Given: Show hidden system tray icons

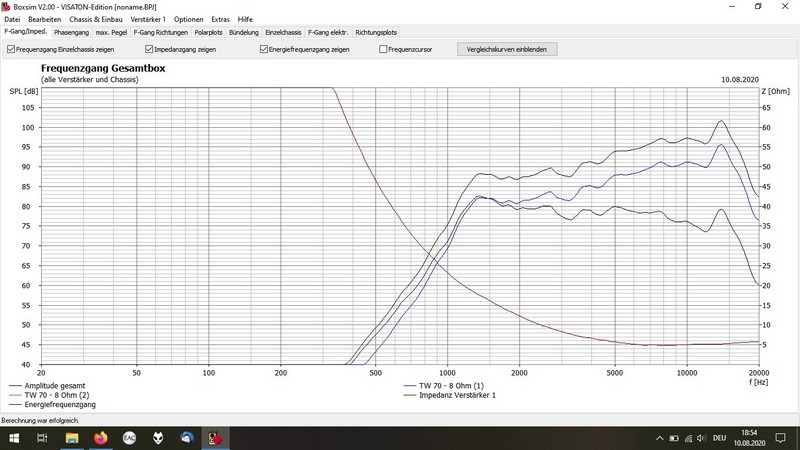Looking at the screenshot, I should [657, 437].
